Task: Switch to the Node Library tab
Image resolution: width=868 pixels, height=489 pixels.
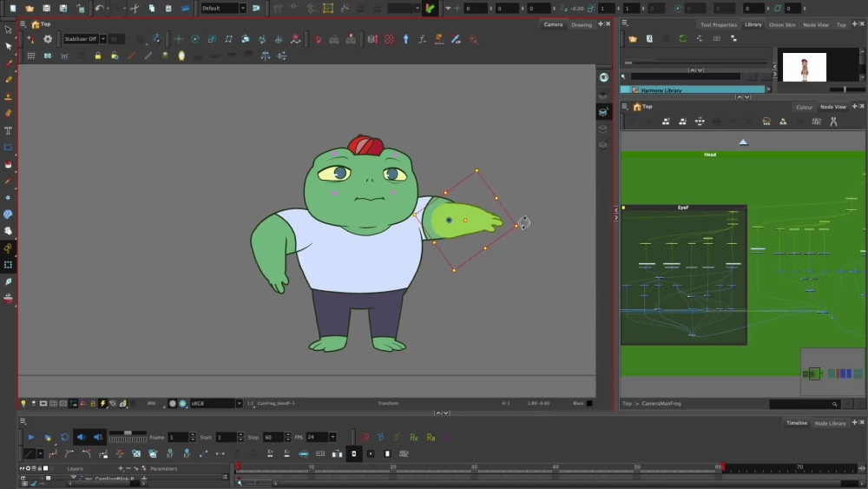Action: [830, 424]
